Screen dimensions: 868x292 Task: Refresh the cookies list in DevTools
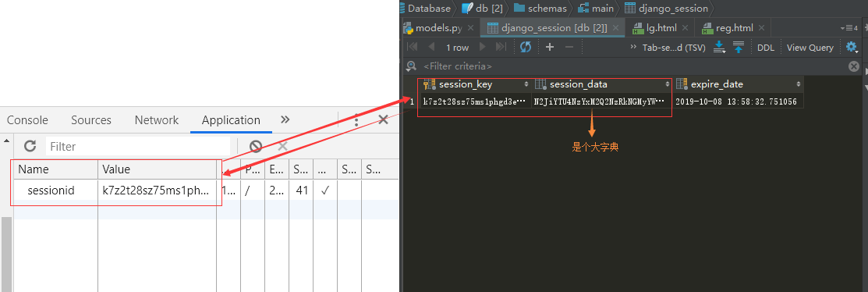pos(30,146)
